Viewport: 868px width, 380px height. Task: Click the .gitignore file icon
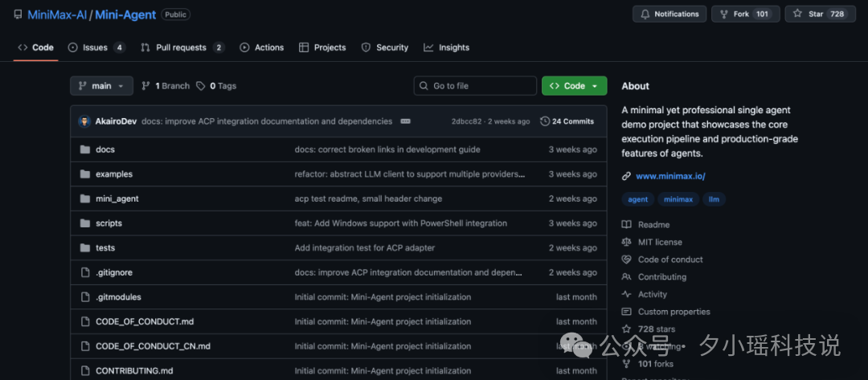coord(84,272)
